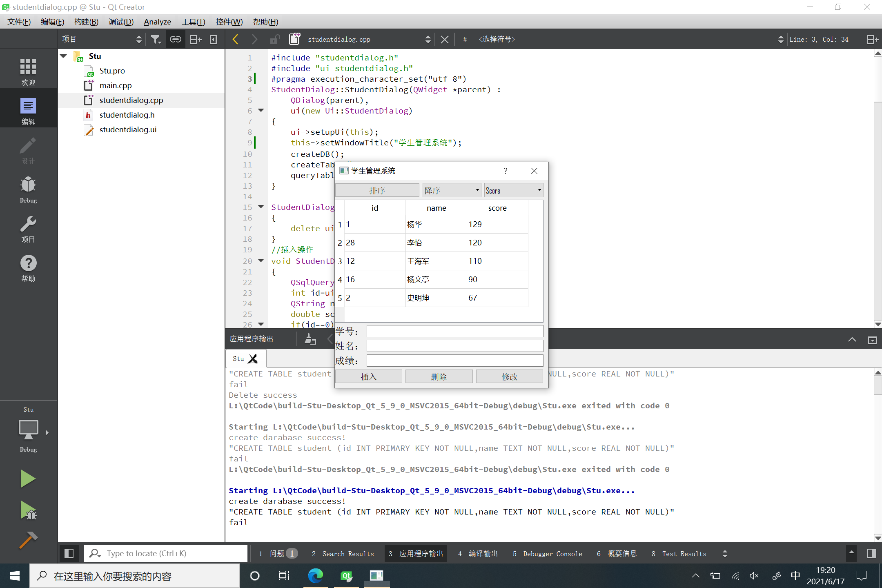Click the 删除 delete button
Screen dimensions: 882x588
pos(439,376)
